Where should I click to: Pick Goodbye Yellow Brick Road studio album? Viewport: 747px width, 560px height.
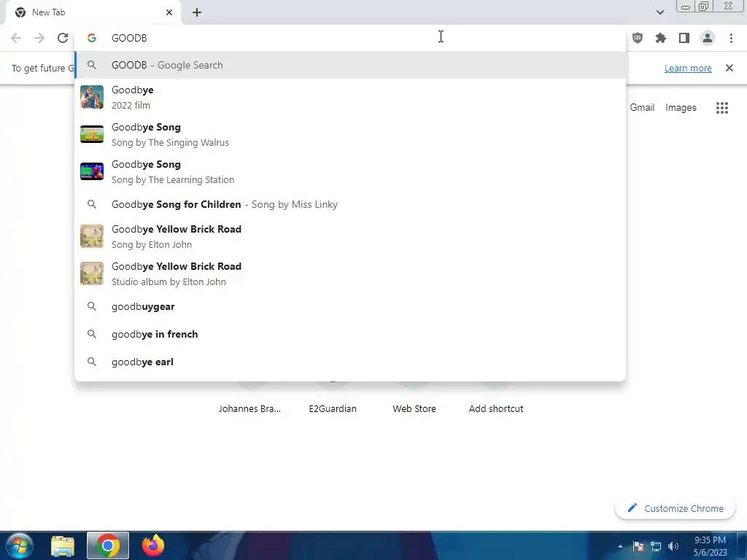(350, 273)
